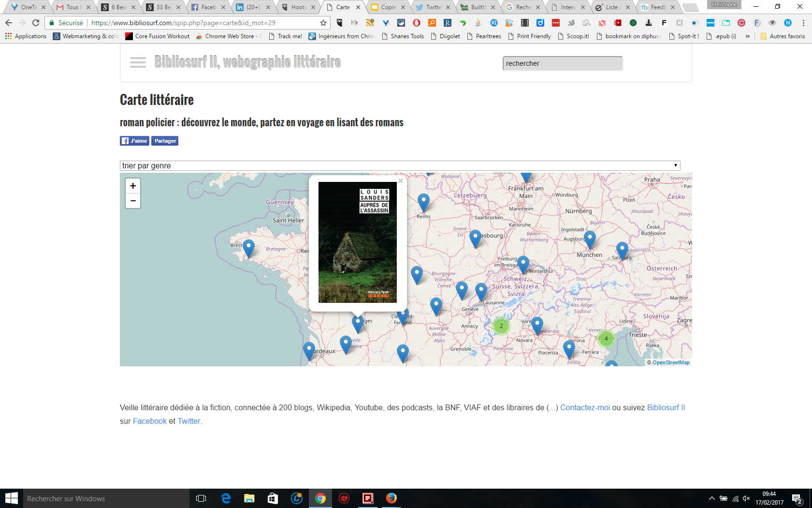Expand hidden bookmarks chevron

(x=748, y=36)
